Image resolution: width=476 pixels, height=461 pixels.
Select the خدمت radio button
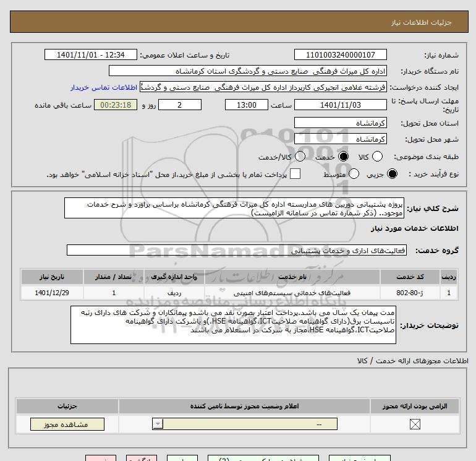click(343, 157)
